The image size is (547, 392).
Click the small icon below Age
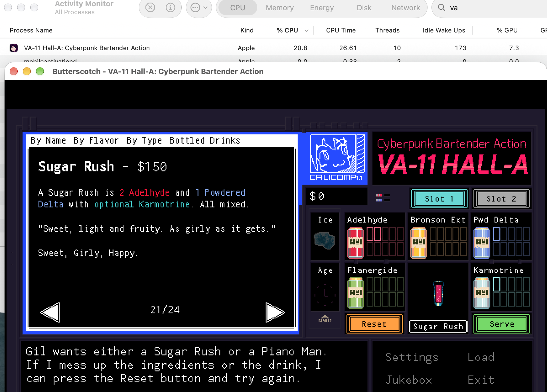pos(325,319)
